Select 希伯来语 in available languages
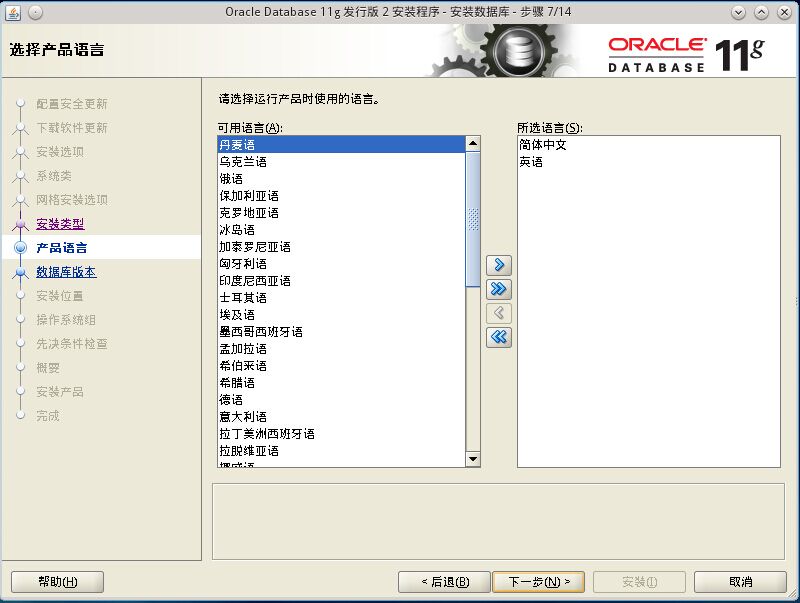Image resolution: width=800 pixels, height=603 pixels. click(341, 366)
